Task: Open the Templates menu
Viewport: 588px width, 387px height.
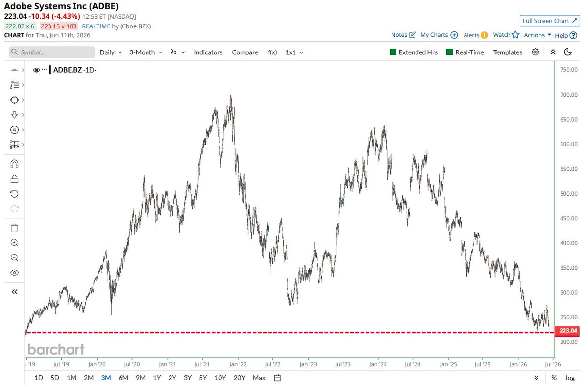Action: click(x=508, y=52)
